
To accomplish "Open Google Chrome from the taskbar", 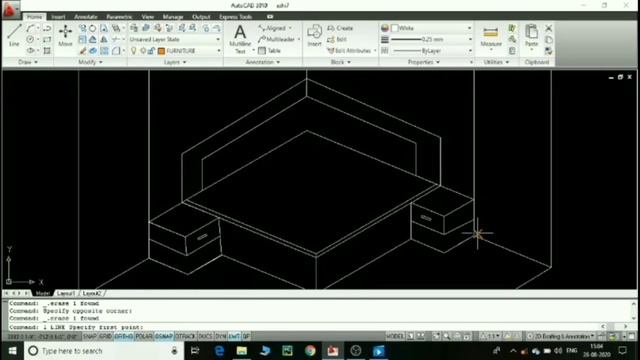I will point(310,351).
